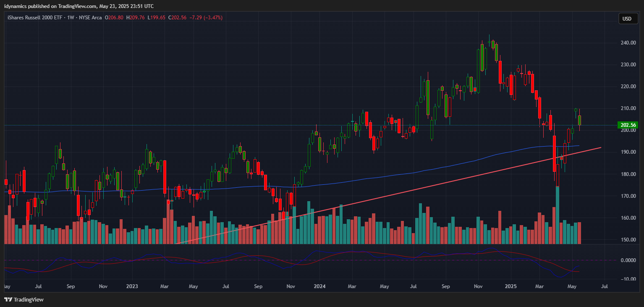This screenshot has height=307, width=644.
Task: Click the 2023 time axis label
Action: pyautogui.click(x=132, y=287)
